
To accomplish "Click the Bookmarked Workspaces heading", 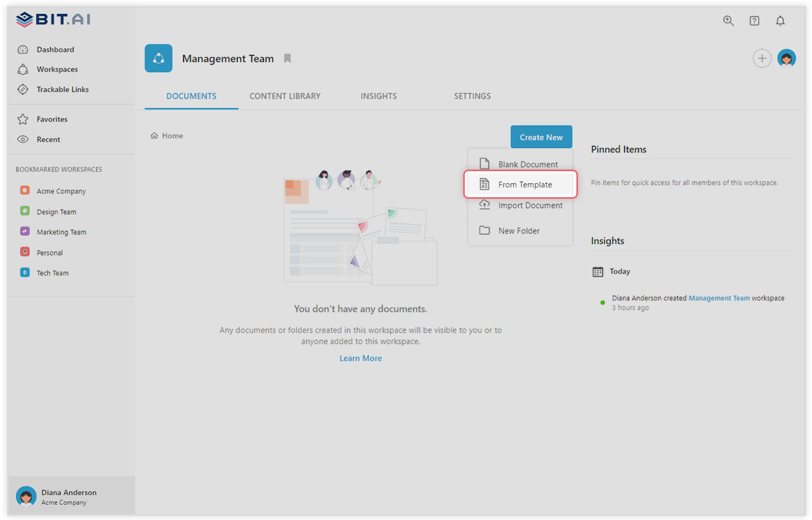I will [x=59, y=170].
